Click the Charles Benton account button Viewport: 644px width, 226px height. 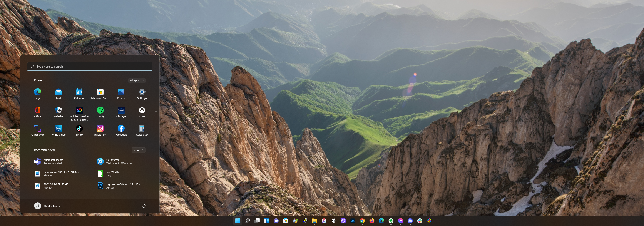pos(48,206)
